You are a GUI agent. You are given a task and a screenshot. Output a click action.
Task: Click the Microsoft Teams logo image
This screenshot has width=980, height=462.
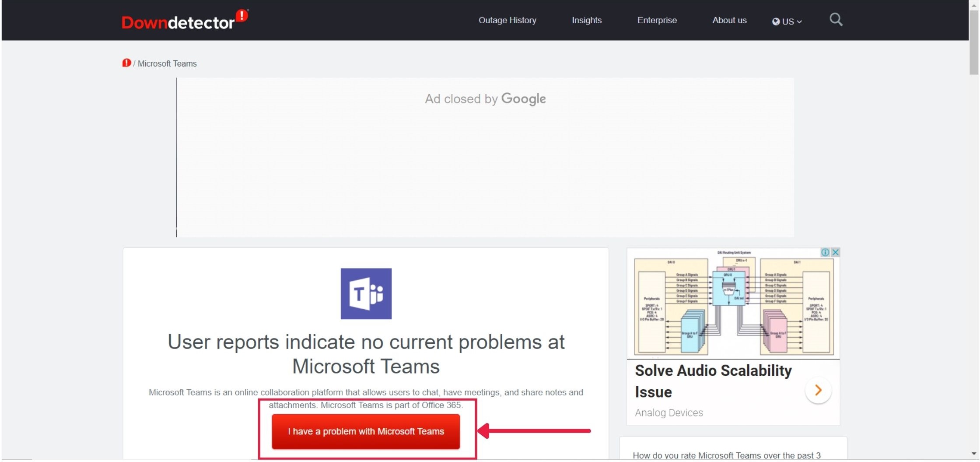tap(366, 294)
